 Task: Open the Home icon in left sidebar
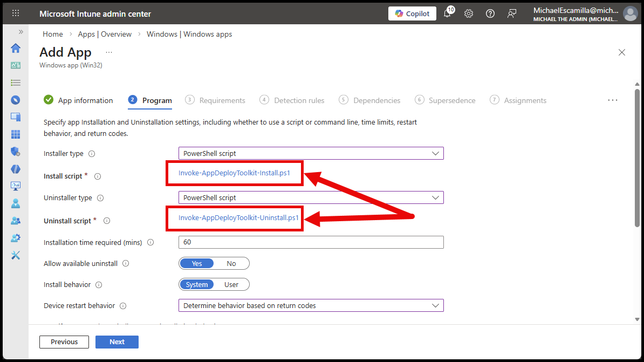[16, 48]
